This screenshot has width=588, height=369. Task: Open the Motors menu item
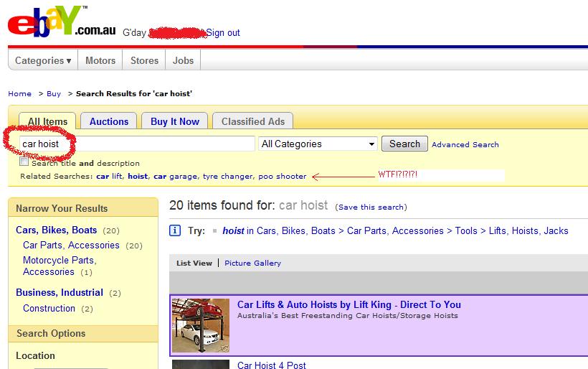100,60
